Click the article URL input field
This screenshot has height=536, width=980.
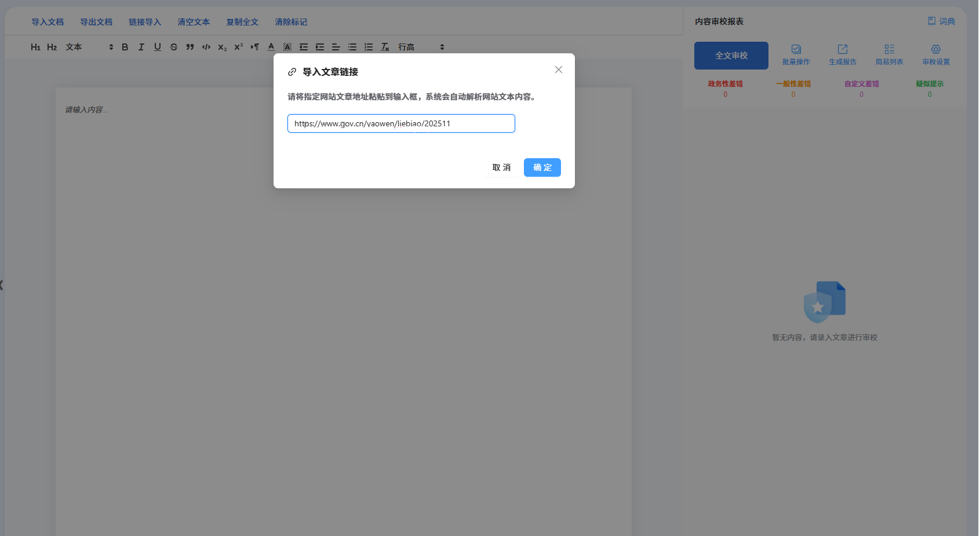point(400,123)
